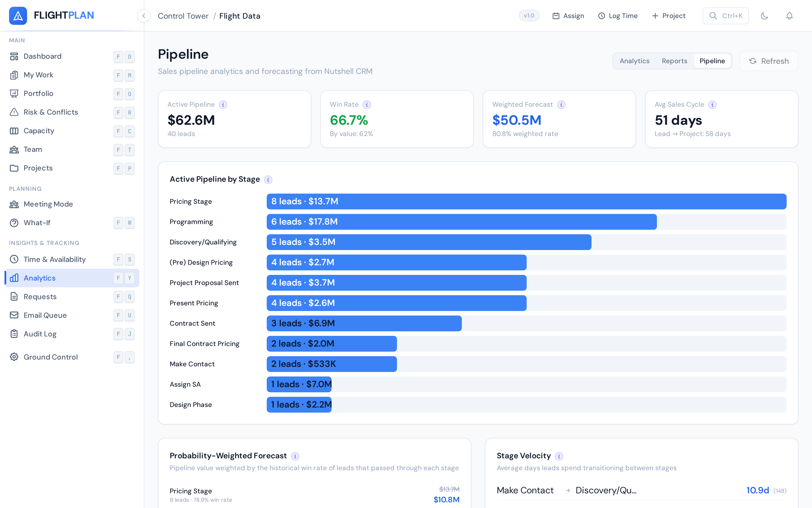
Task: Click the Weighted Forecast info icon
Action: coord(561,105)
